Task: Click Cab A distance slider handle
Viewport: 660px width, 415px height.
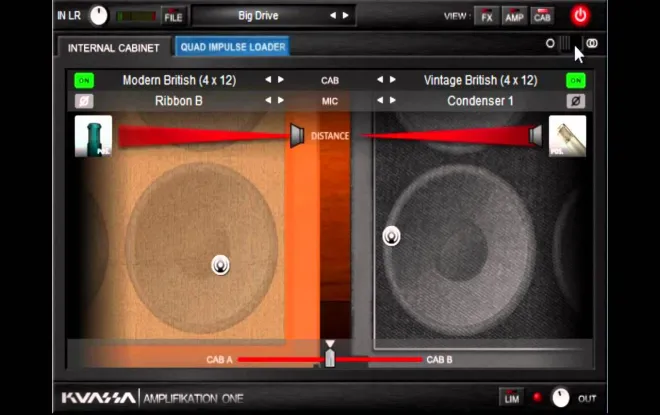Action: [x=297, y=136]
